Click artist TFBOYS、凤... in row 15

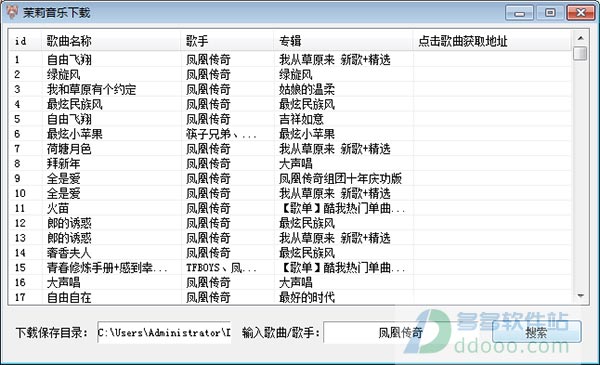point(221,268)
